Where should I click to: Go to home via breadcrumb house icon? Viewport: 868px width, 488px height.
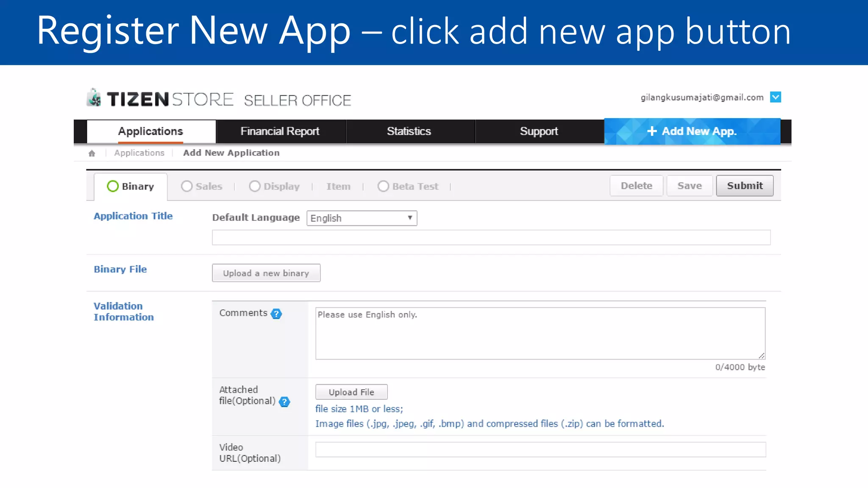(92, 153)
